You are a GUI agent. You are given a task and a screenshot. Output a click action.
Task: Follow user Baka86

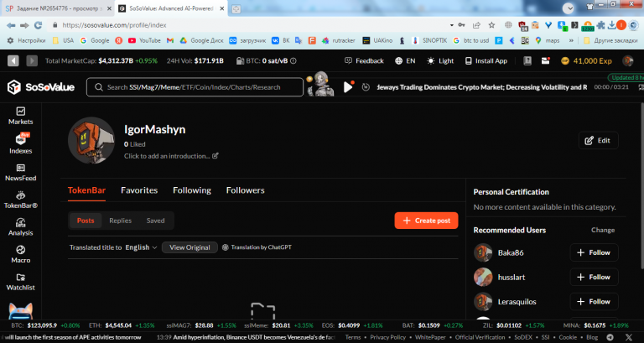click(594, 252)
